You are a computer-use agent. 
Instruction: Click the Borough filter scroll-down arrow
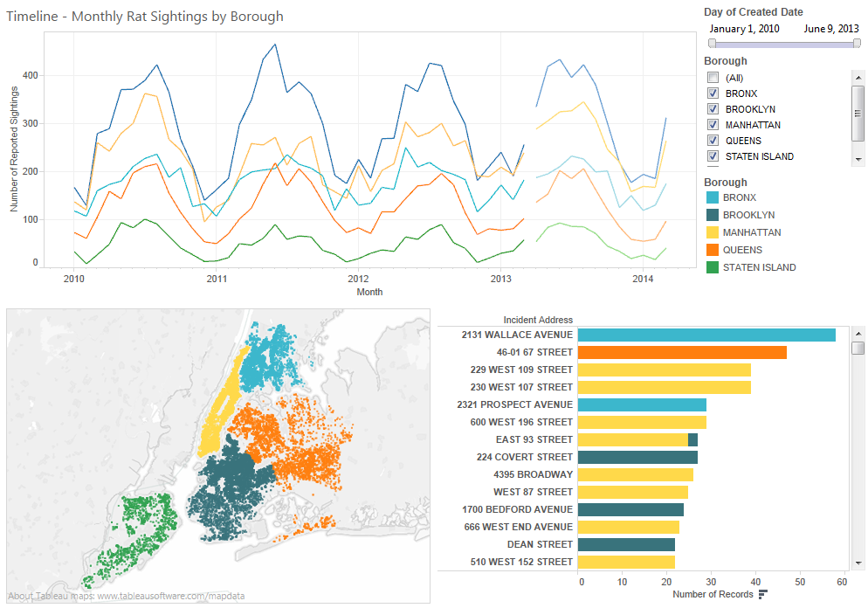click(858, 158)
